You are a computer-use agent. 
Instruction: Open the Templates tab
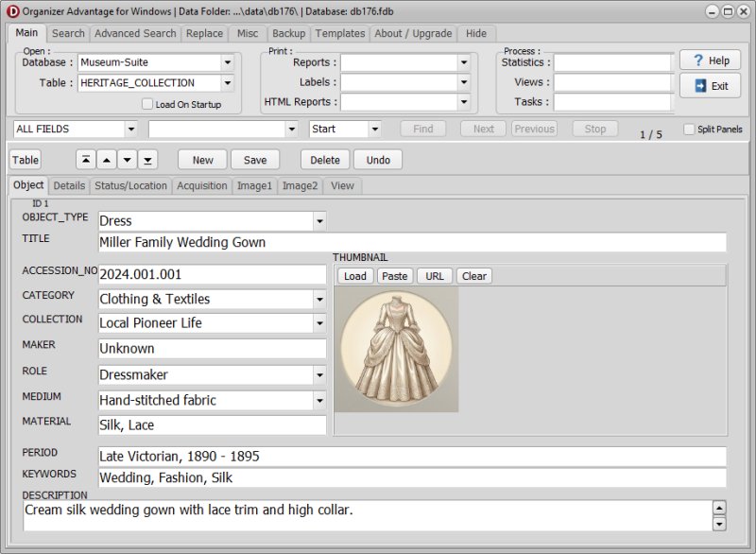coord(340,33)
